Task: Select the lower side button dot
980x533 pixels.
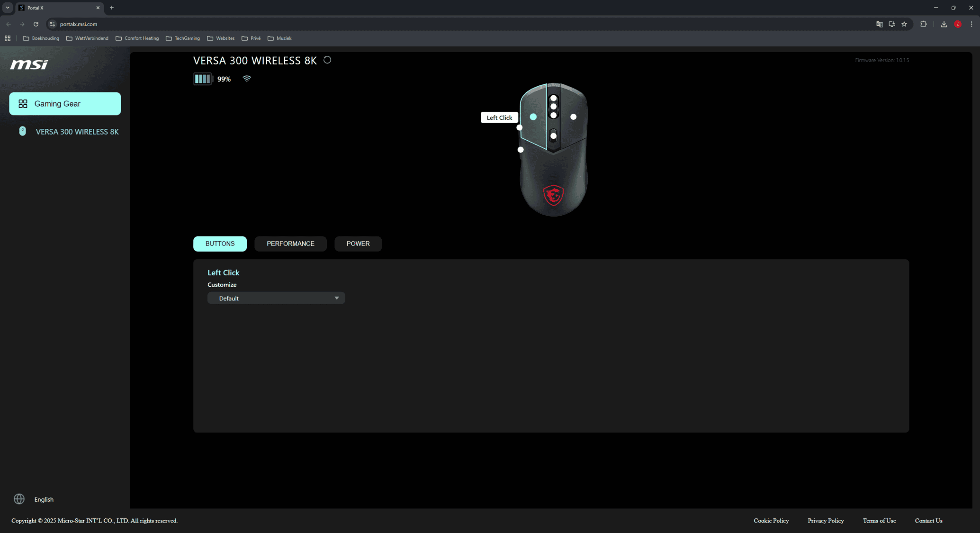Action: pyautogui.click(x=521, y=150)
